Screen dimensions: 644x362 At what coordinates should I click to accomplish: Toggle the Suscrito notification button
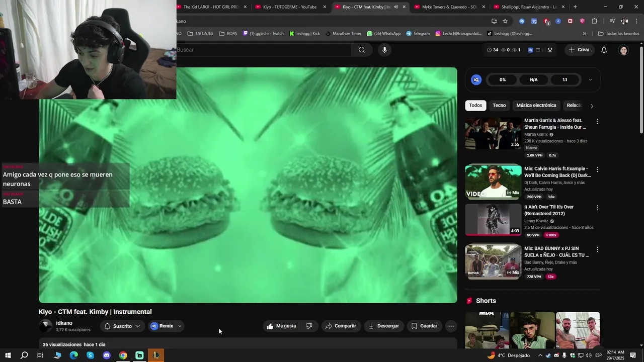pyautogui.click(x=122, y=326)
